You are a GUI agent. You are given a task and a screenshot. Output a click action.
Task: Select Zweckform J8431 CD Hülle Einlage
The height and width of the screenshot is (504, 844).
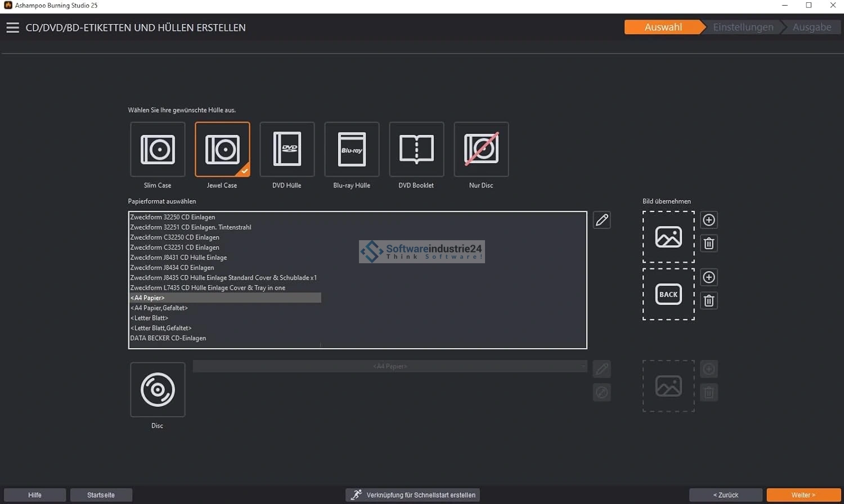tap(178, 258)
